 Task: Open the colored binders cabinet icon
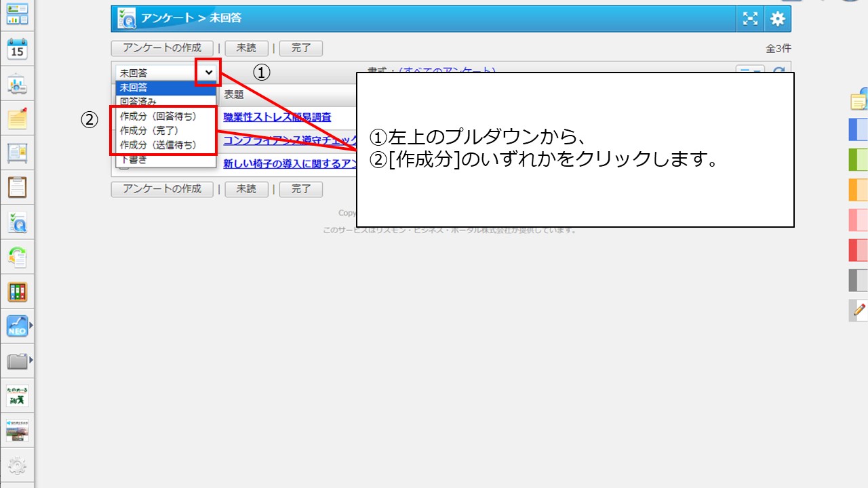click(x=17, y=292)
